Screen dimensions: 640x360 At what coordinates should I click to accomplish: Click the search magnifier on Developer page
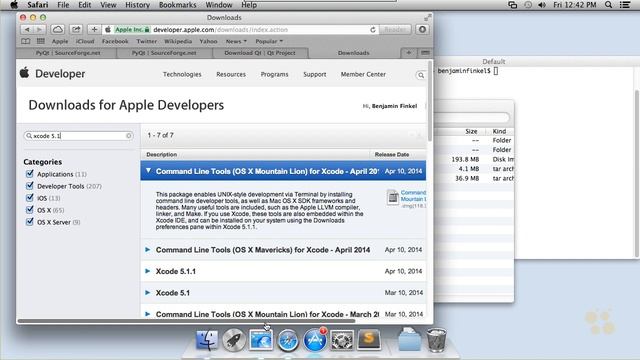(x=421, y=75)
